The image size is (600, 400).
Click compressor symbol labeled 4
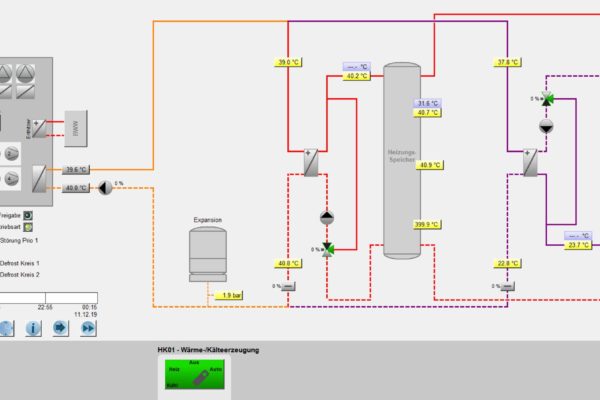tap(11, 179)
